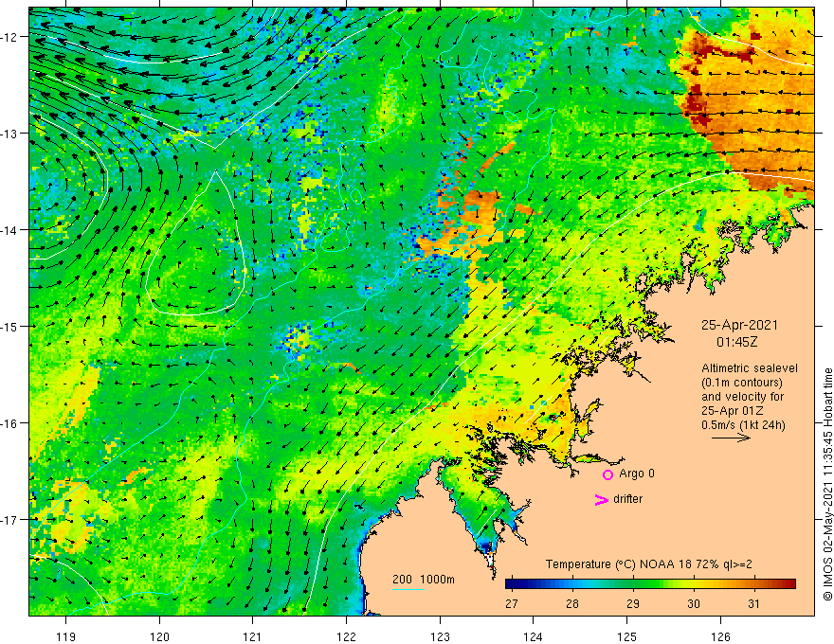Click the Altimetric sealevel legend text

[x=750, y=368]
